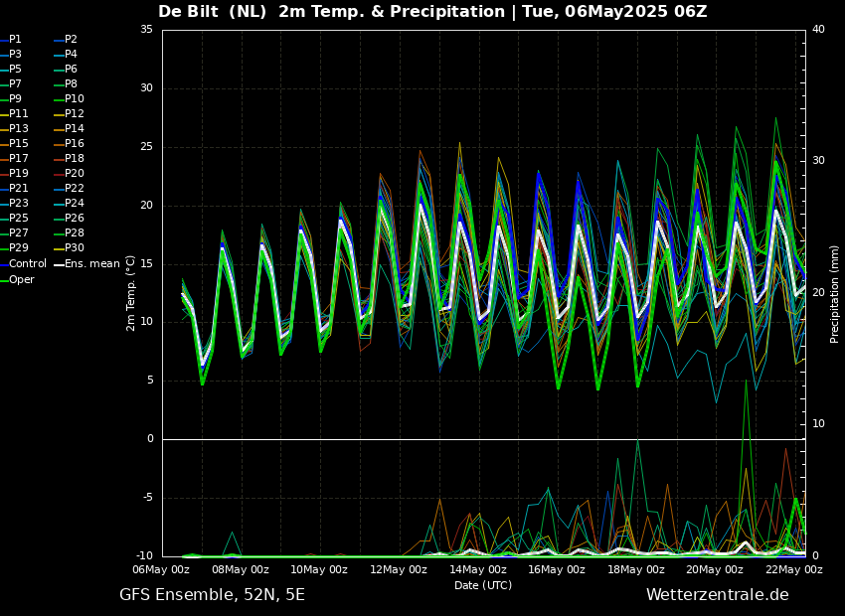Click the Date (UTC) axis title
The image size is (845, 616).
pos(483,585)
